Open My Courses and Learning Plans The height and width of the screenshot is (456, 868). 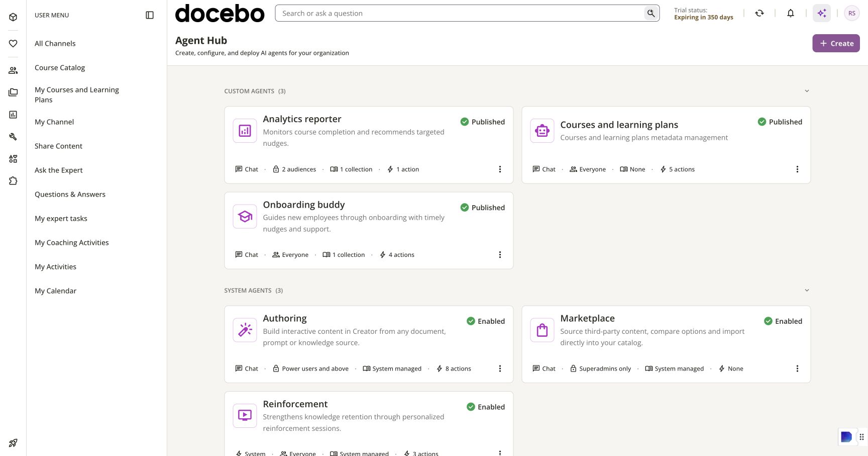pyautogui.click(x=77, y=95)
